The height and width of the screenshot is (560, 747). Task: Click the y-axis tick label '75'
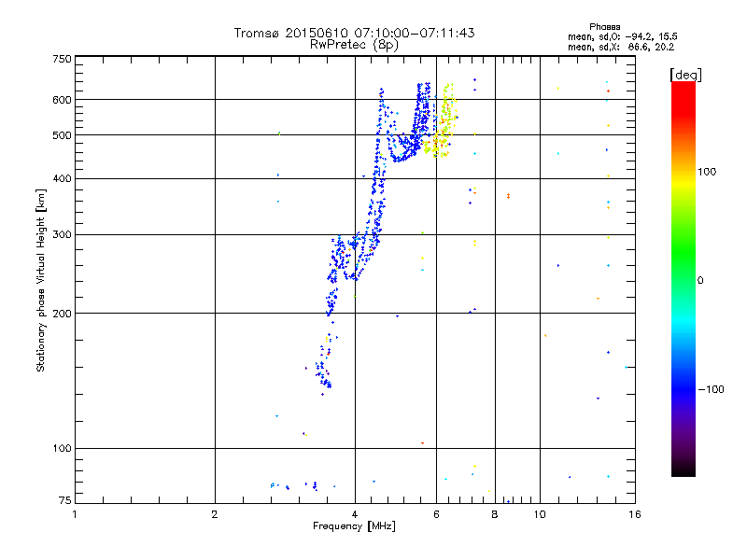[x=65, y=500]
